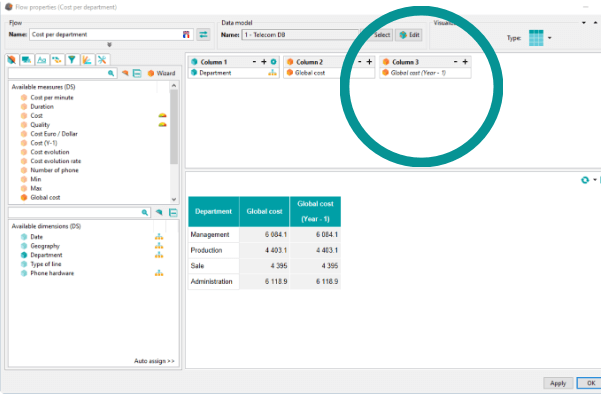604x395 pixels.
Task: Remove Column 3 with its minus button
Action: click(456, 62)
